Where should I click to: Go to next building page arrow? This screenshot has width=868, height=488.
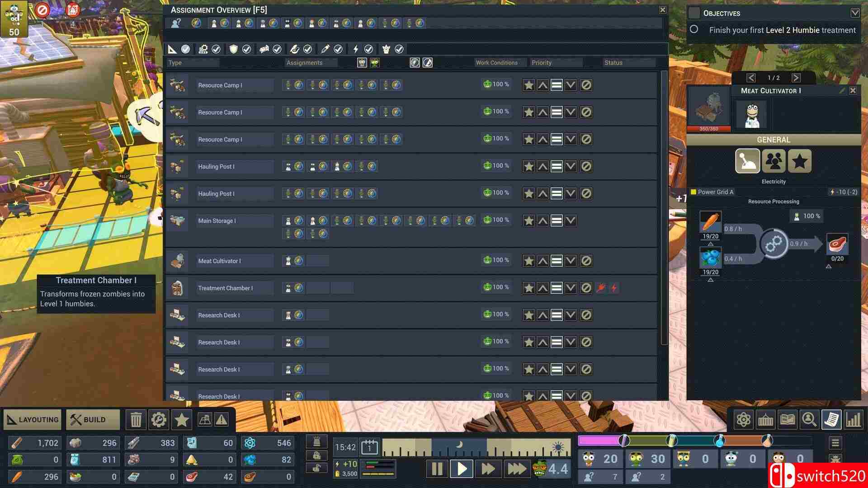[796, 78]
